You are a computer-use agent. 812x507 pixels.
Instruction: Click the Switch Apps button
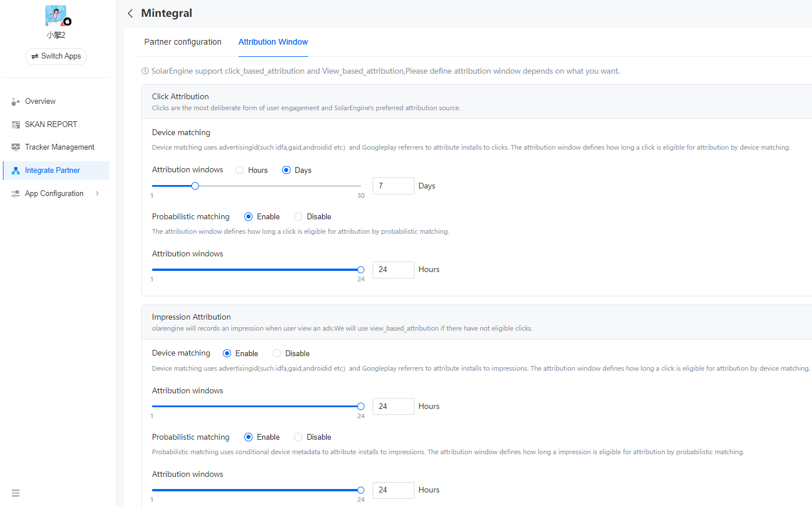coord(56,56)
